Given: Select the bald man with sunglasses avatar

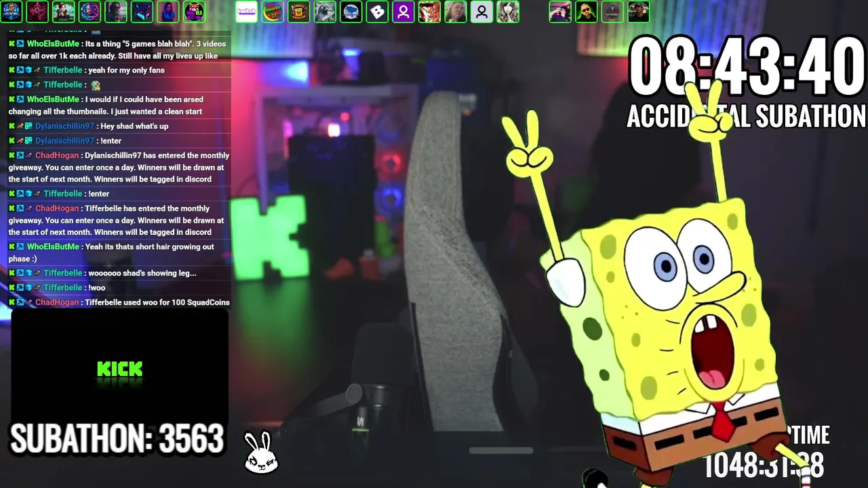Looking at the screenshot, I should (586, 12).
